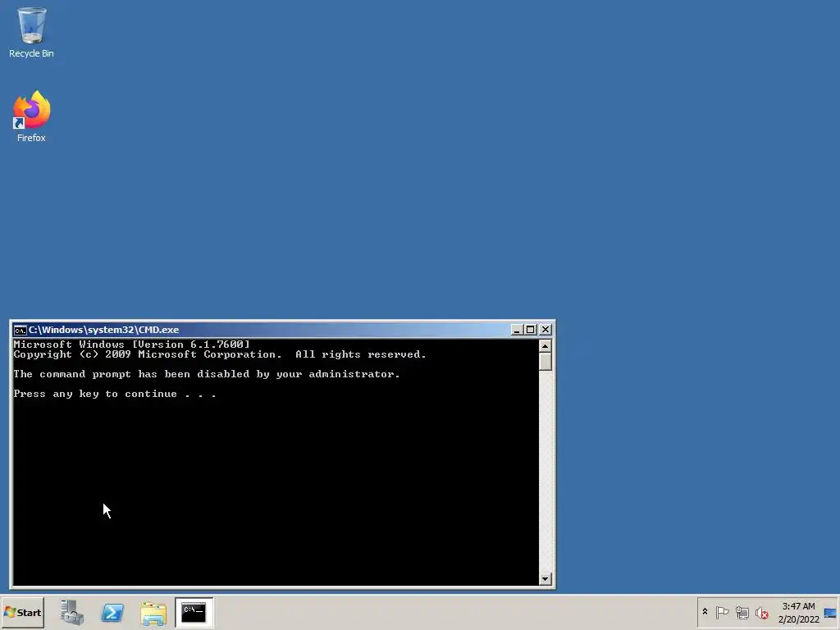Open Windows Explorer from the taskbar
This screenshot has height=630, width=840.
click(153, 613)
